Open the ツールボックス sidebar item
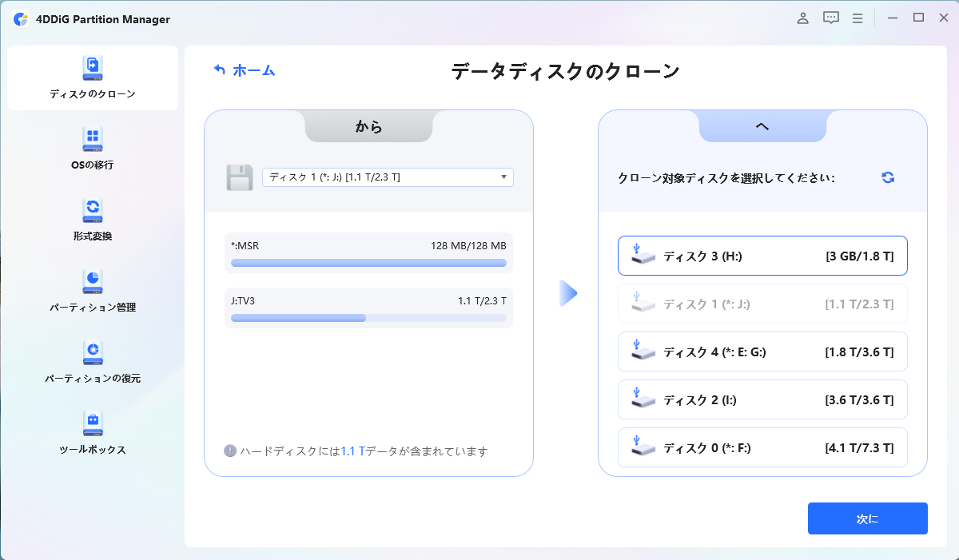 [x=93, y=434]
